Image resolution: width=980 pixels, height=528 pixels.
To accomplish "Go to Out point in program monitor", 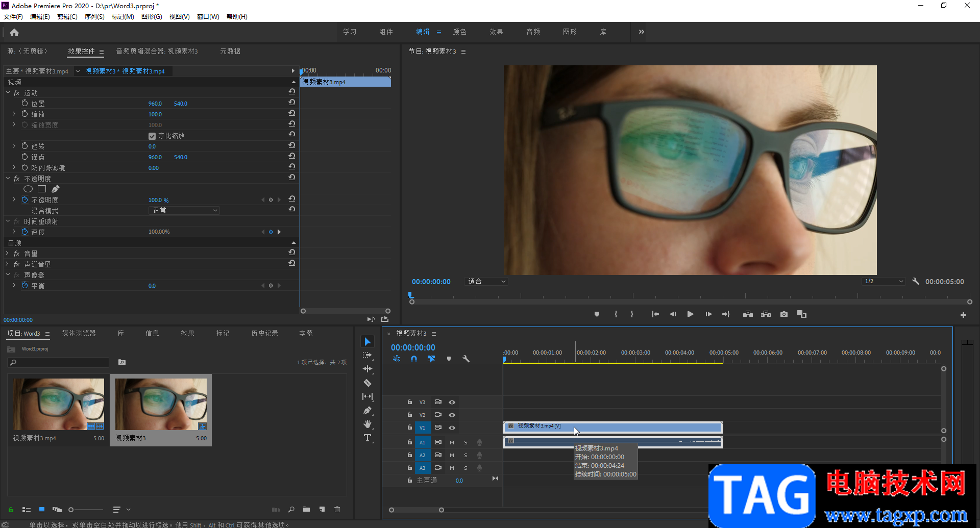I will click(x=726, y=314).
